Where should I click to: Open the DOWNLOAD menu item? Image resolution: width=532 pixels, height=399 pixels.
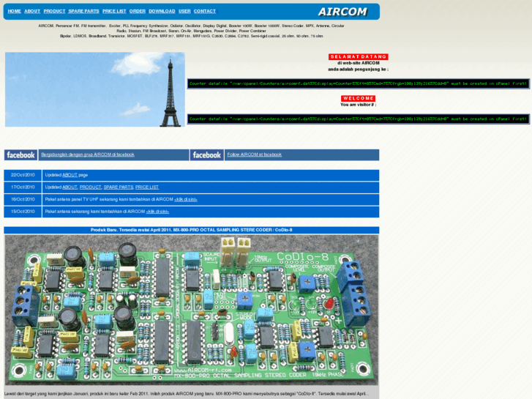pyautogui.click(x=162, y=11)
